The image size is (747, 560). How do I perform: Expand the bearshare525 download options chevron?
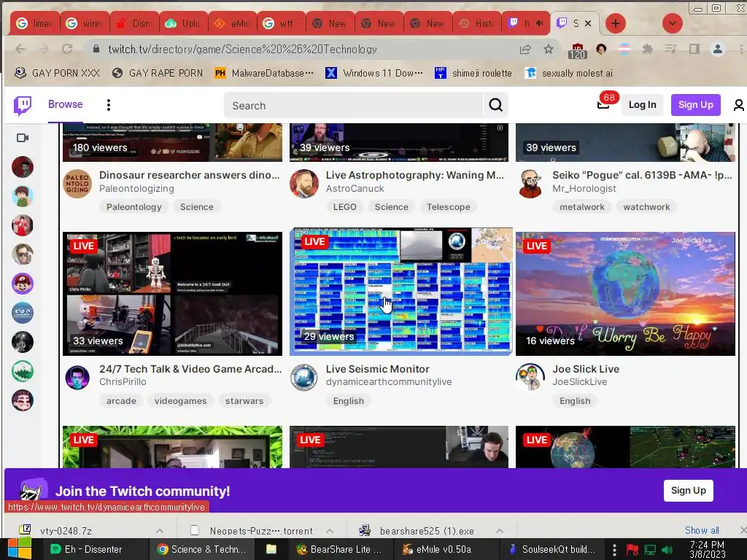pos(499,531)
